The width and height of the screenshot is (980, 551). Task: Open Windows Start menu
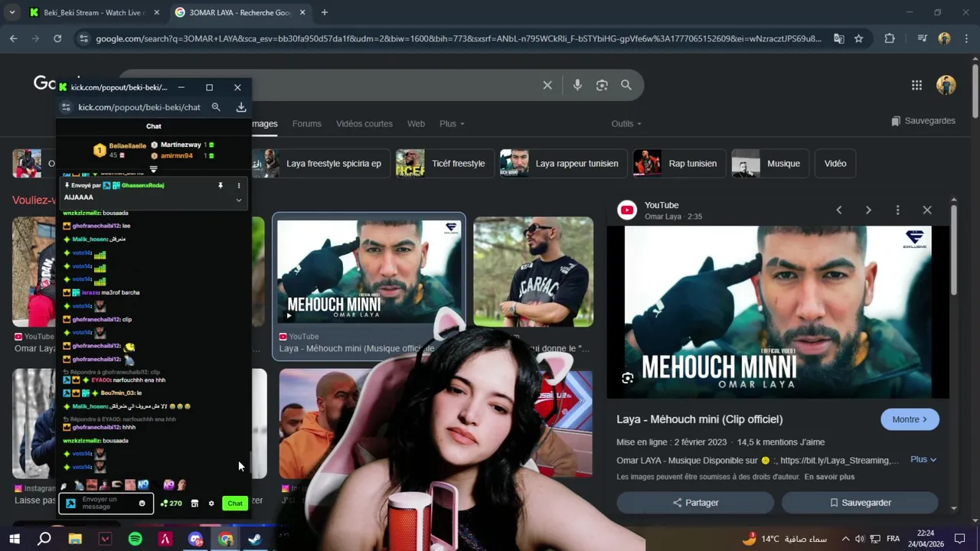(x=15, y=539)
